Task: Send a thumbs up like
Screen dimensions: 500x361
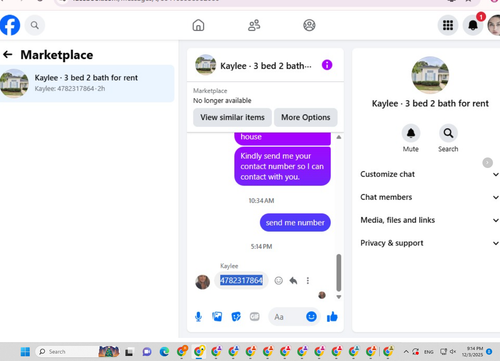Action: [x=332, y=317]
